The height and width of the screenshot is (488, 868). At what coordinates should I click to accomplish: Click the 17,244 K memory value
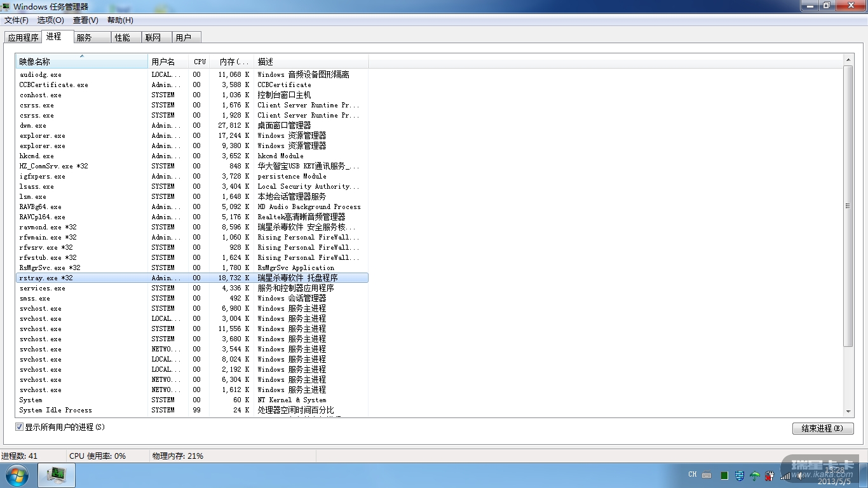pos(234,135)
